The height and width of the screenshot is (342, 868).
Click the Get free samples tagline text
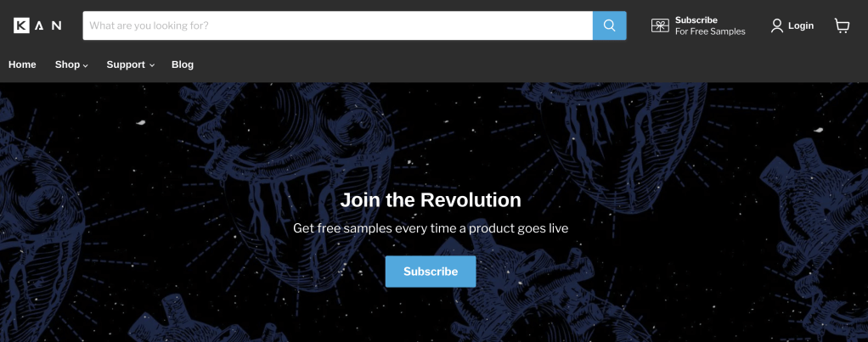click(431, 228)
